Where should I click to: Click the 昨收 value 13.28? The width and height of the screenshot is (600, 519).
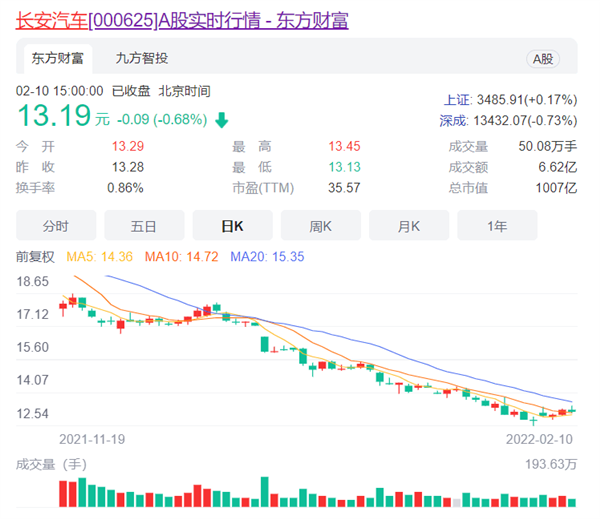pos(128,167)
